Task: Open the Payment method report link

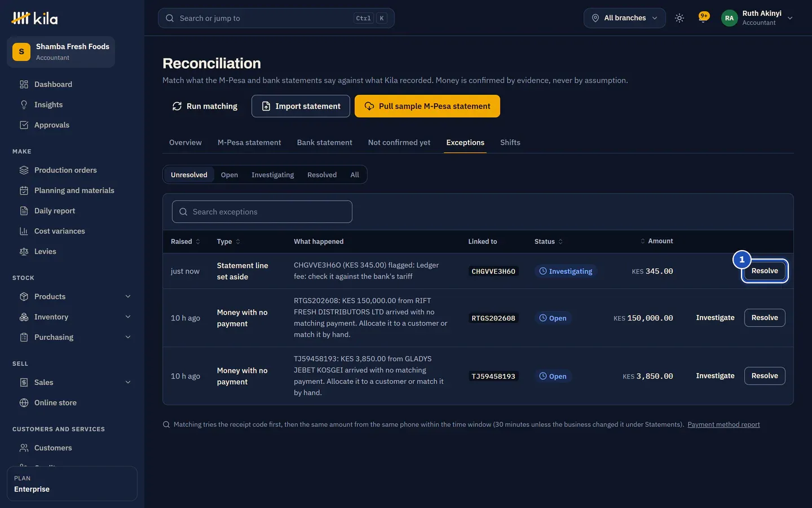Action: coord(723,424)
